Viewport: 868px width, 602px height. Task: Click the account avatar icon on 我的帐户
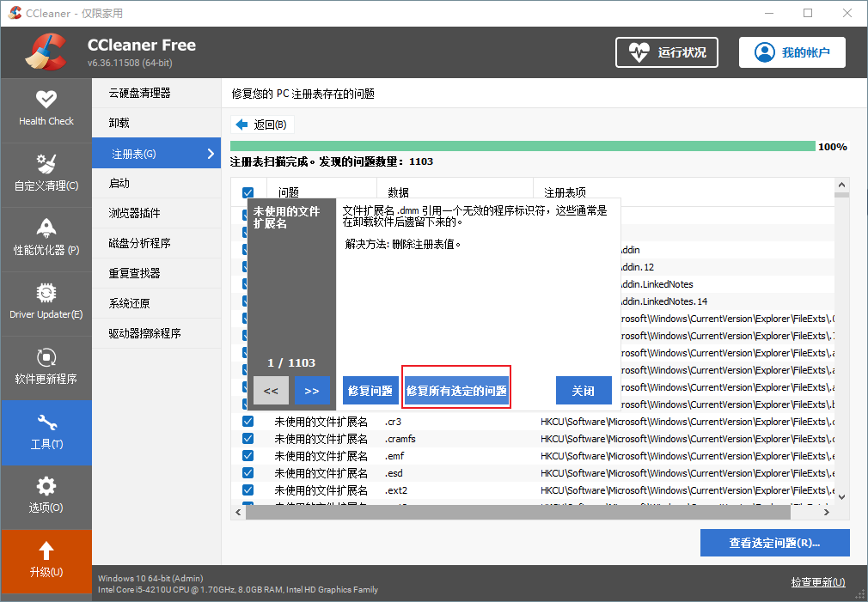pyautogui.click(x=765, y=52)
